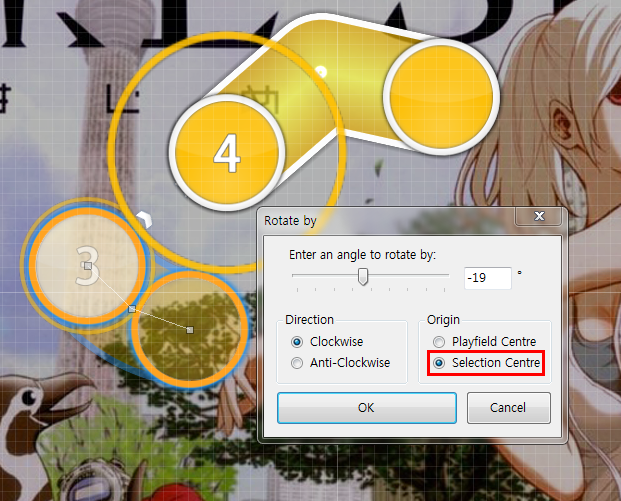Select the Clockwise direction radio button

tap(297, 342)
